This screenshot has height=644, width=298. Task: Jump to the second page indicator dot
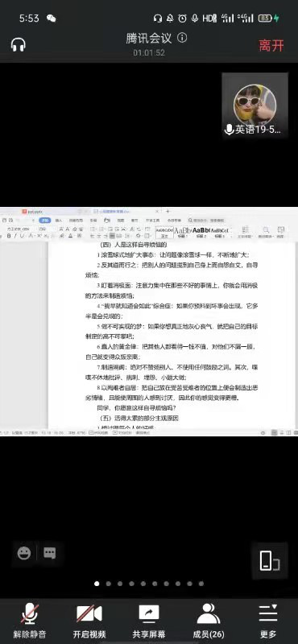pos(109,583)
